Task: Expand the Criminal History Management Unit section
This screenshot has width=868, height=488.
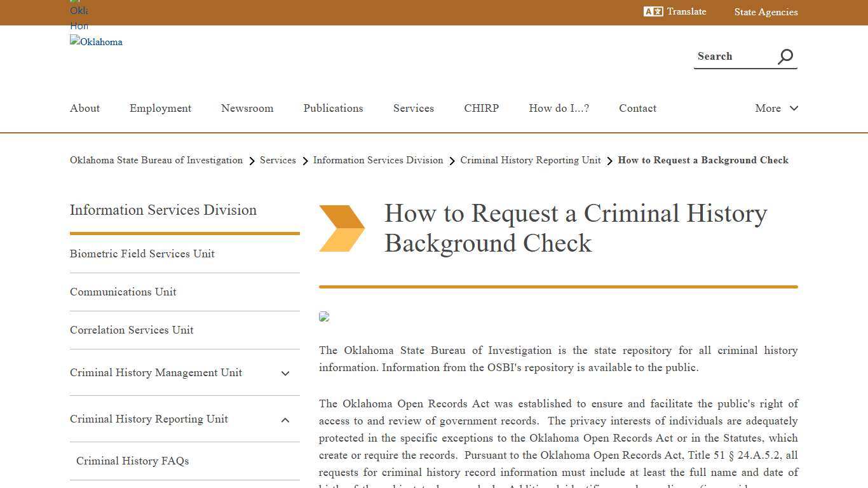Action: click(x=285, y=373)
